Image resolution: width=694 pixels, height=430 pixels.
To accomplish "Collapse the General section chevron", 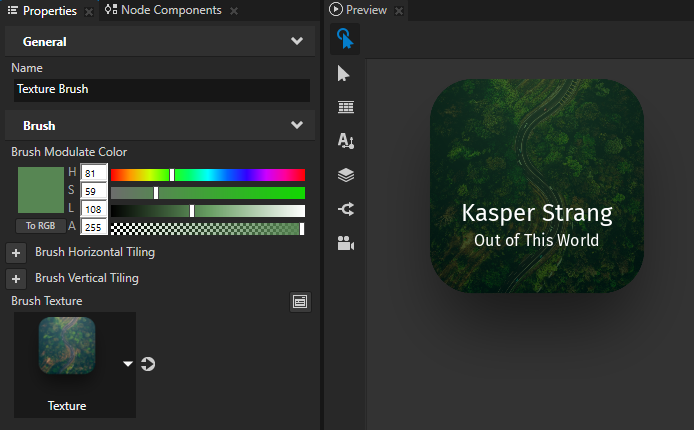I will pyautogui.click(x=296, y=42).
